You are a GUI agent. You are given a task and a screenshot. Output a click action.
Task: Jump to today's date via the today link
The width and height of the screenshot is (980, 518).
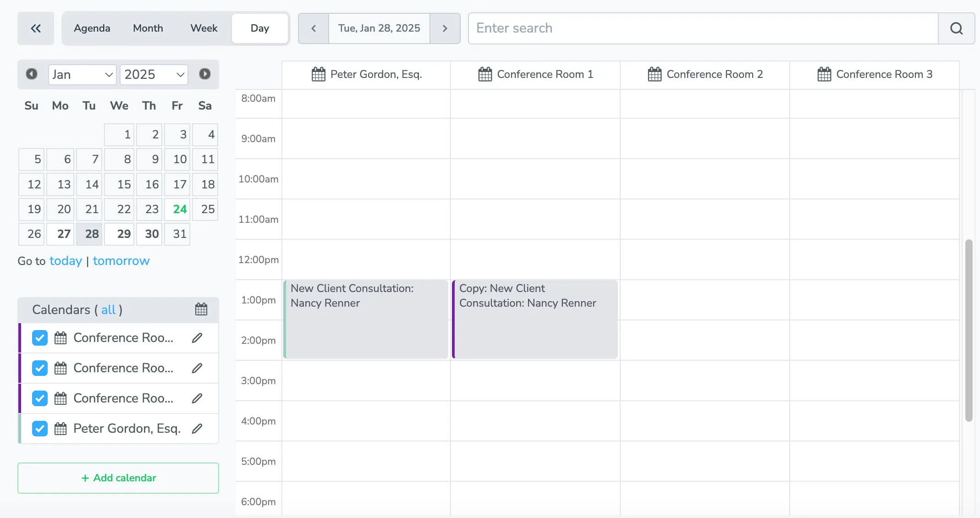tap(66, 261)
